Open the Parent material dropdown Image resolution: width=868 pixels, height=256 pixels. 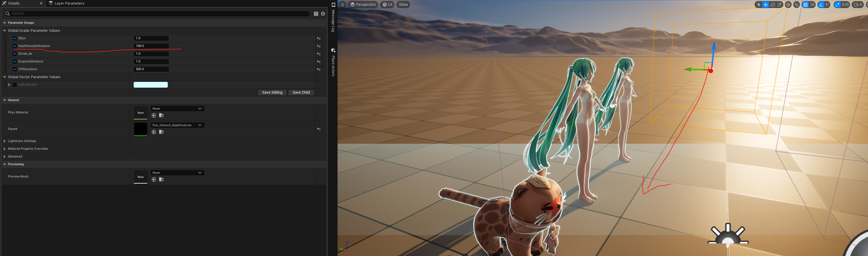coord(177,125)
